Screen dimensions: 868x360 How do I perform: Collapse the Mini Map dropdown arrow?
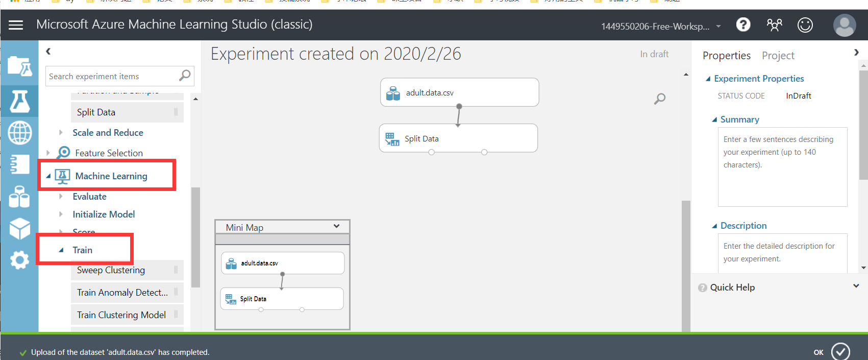[x=336, y=226]
